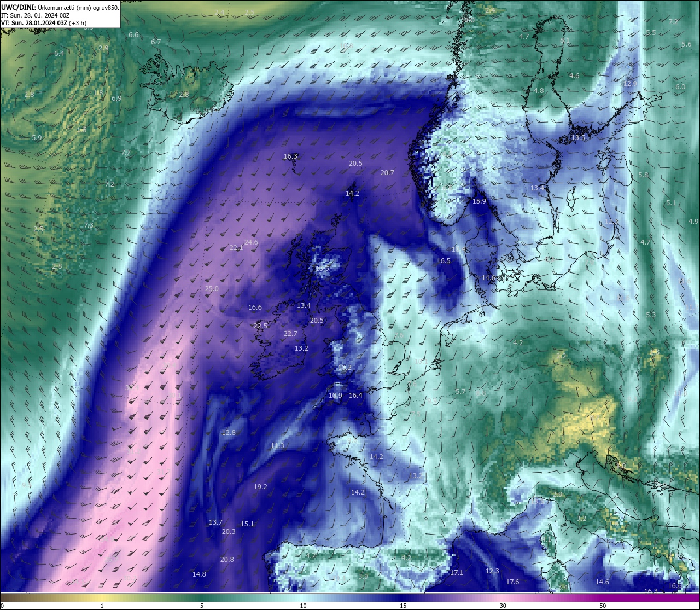Click the 15.9 map value
This screenshot has width=700, height=610.
pyautogui.click(x=479, y=201)
